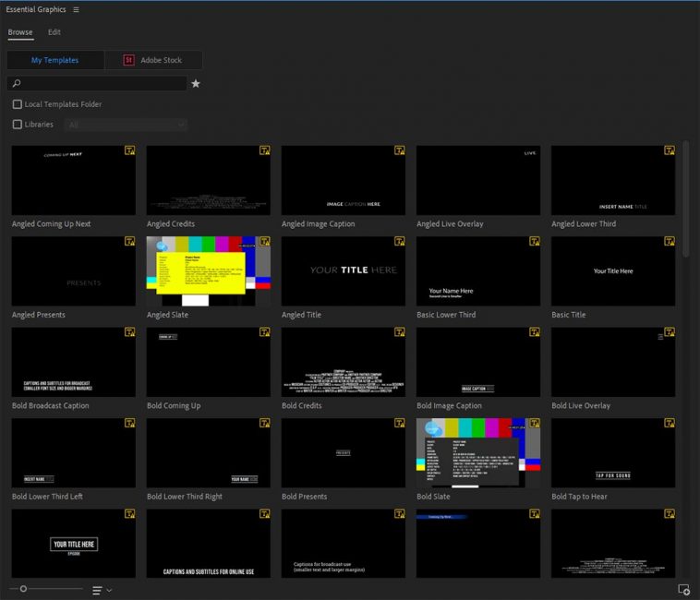Click the template badge on Angled Credits

pos(264,150)
